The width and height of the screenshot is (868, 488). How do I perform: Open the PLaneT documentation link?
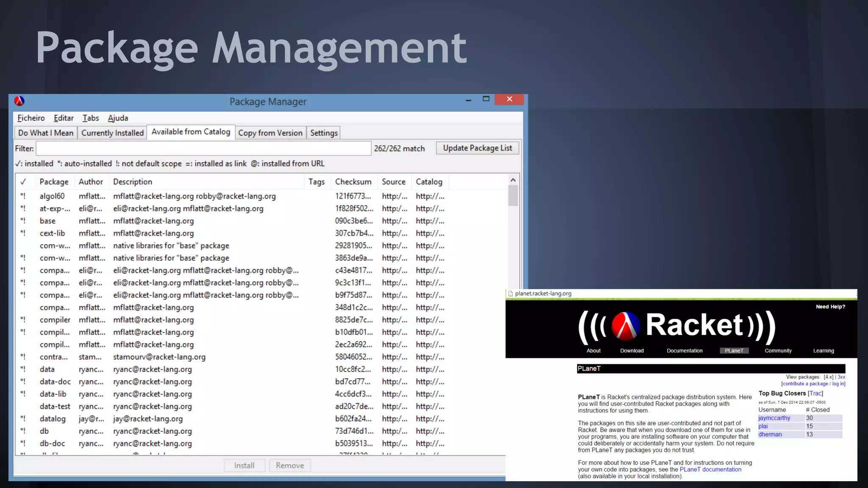click(x=710, y=469)
